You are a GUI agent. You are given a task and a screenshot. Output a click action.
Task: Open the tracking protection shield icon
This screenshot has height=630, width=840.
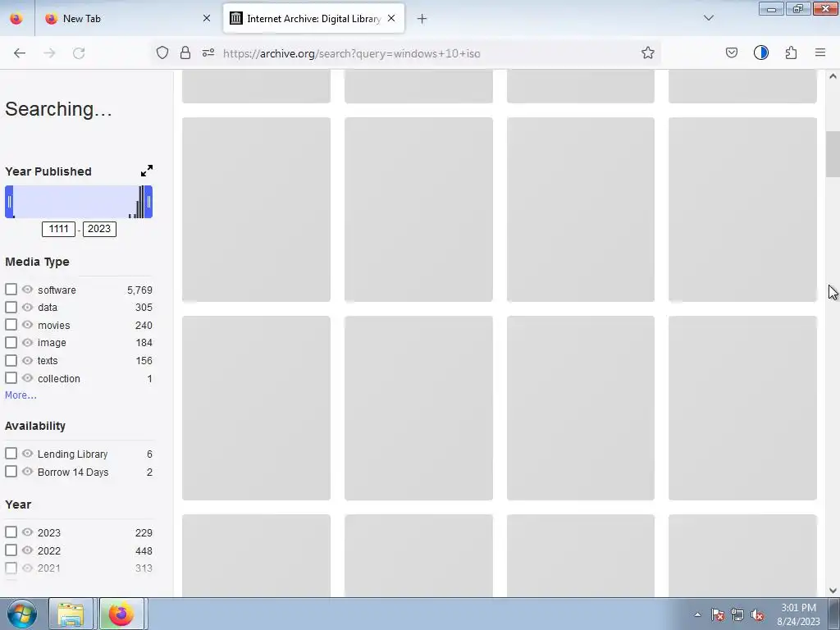162,52
